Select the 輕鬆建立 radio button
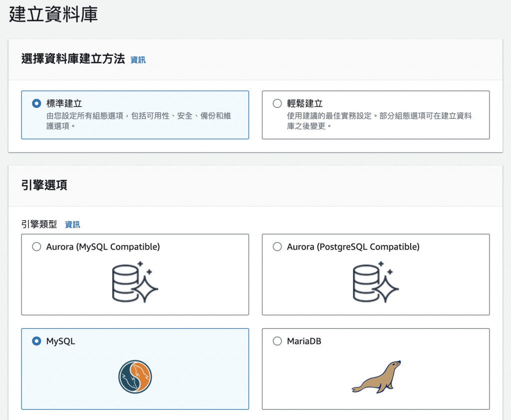This screenshot has height=420, width=511. click(x=277, y=104)
